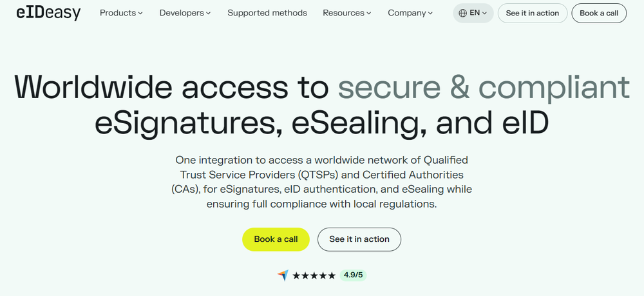Click the 4.9/5 rating badge
The image size is (644, 296).
coord(353,275)
